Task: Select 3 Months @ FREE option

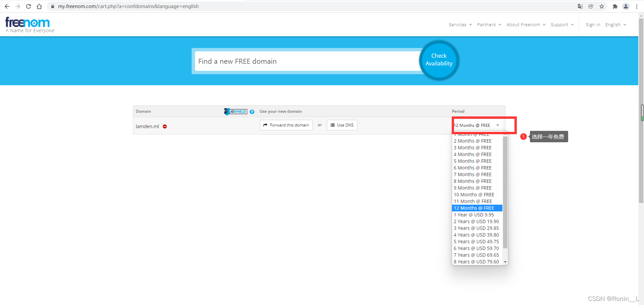Action: [x=477, y=148]
